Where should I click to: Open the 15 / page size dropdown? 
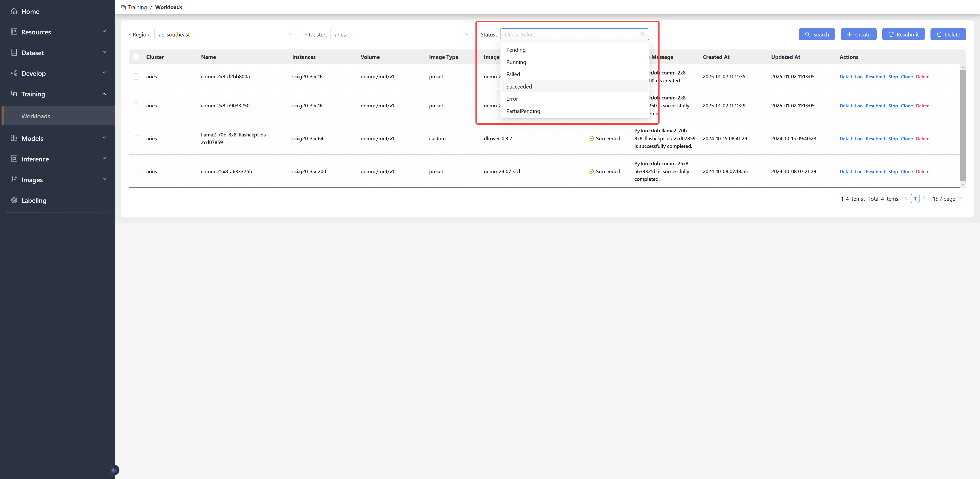click(947, 199)
